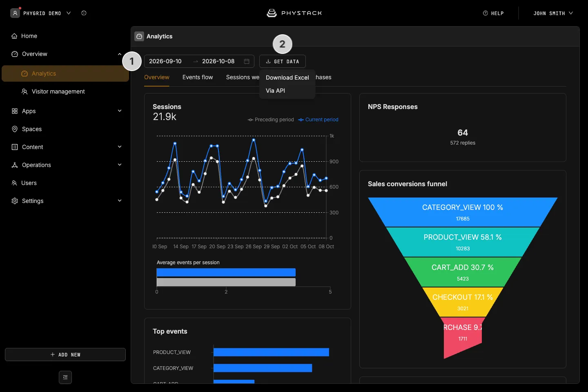The width and height of the screenshot is (588, 392).
Task: Click the start date 2026-09-10 field
Action: (165, 61)
